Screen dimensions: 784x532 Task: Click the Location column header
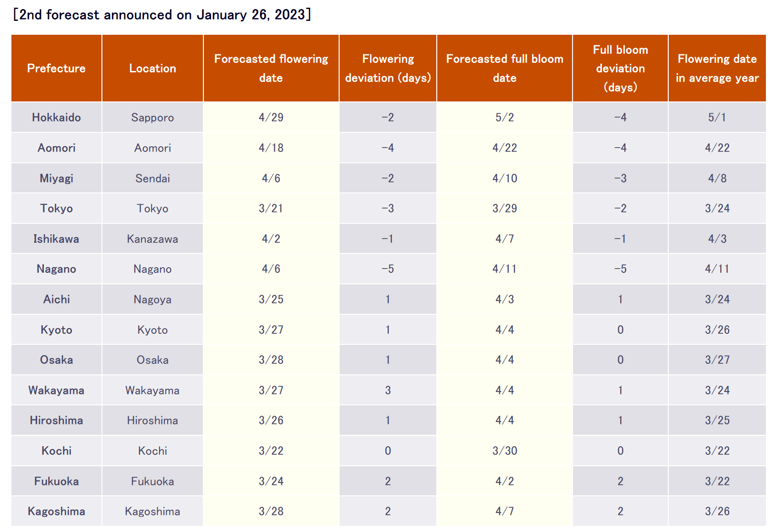[152, 68]
